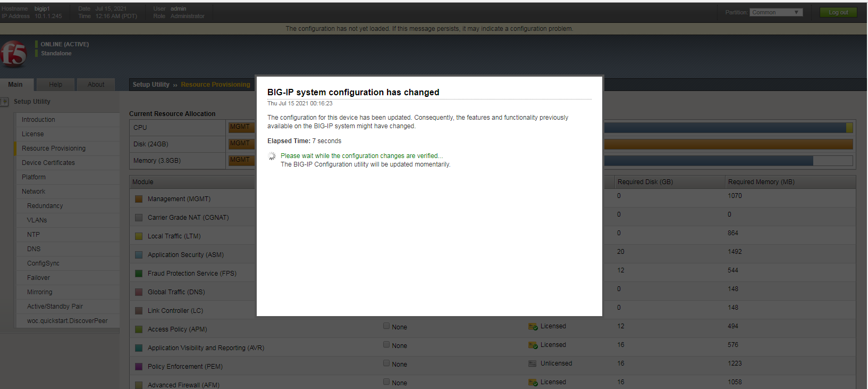The height and width of the screenshot is (389, 868).
Task: Click the loading spinner in the dialog
Action: coord(272,156)
